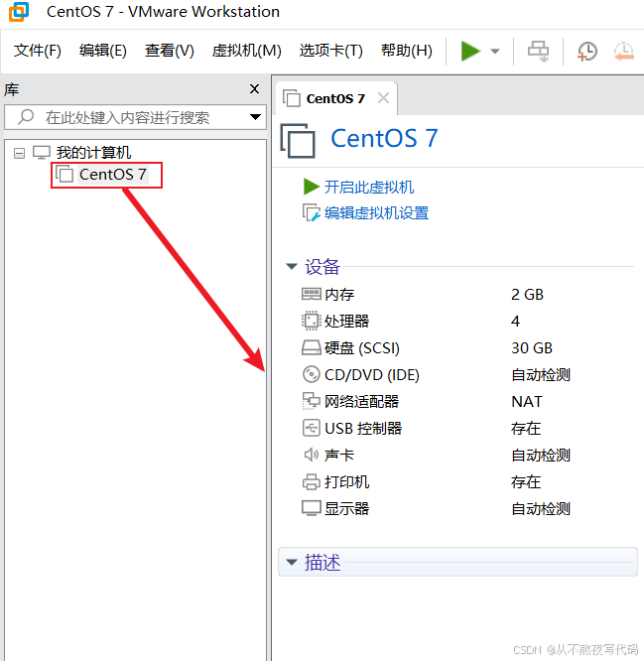Click the computer icon beside 我的计算机
Image resolution: width=644 pixels, height=661 pixels.
tap(42, 152)
